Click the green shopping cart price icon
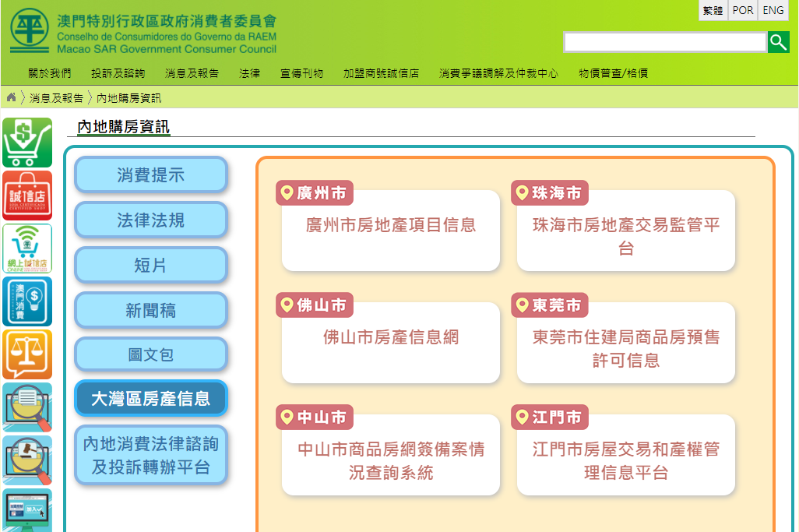 tap(27, 143)
